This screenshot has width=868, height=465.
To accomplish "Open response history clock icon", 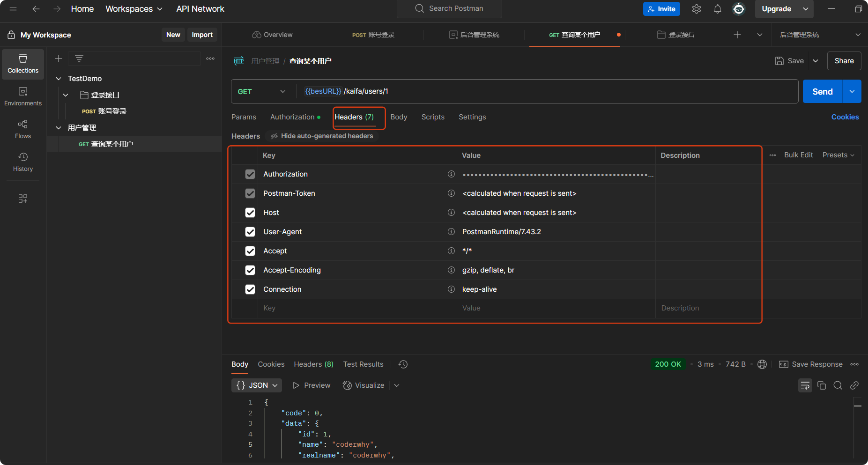I will pos(403,364).
